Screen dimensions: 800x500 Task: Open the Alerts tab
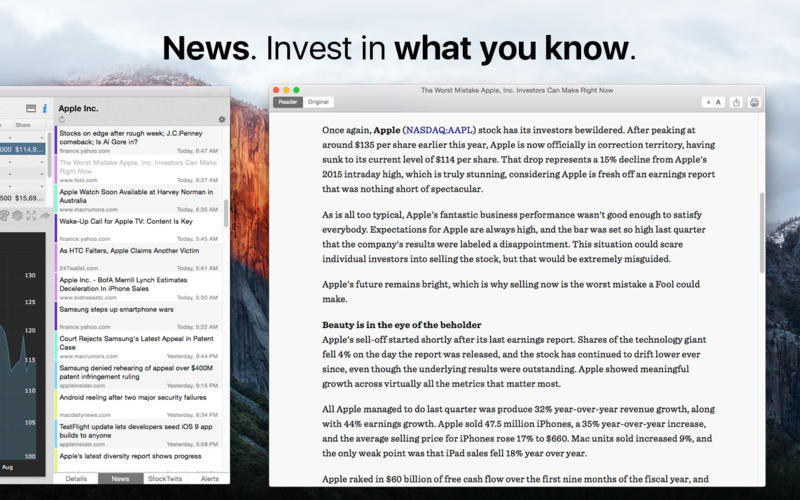209,479
